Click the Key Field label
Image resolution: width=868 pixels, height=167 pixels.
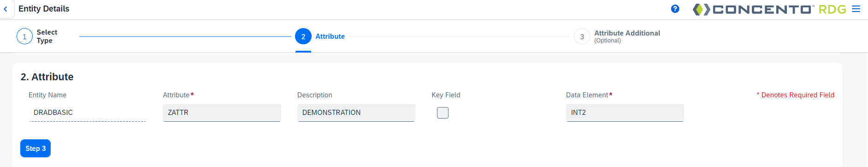pos(446,95)
